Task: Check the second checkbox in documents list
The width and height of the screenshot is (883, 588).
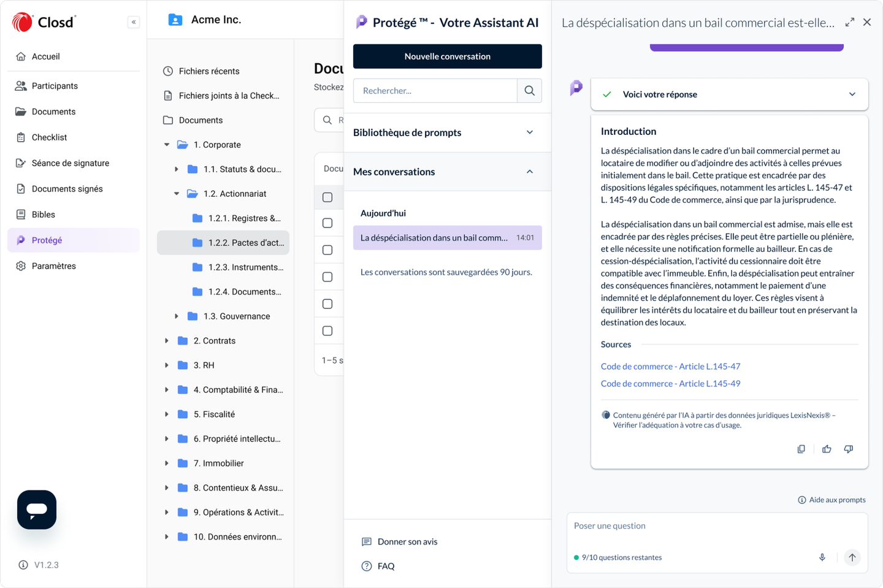Action: (327, 223)
